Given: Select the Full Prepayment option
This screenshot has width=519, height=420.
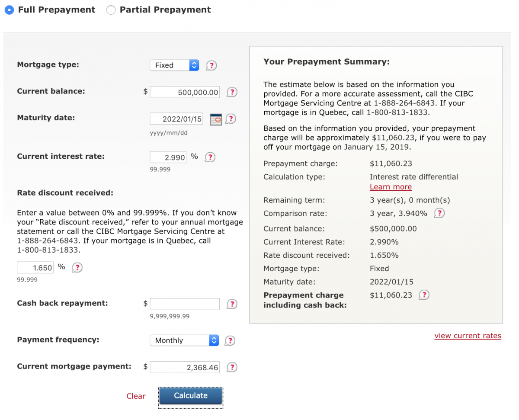Looking at the screenshot, I should (10, 10).
